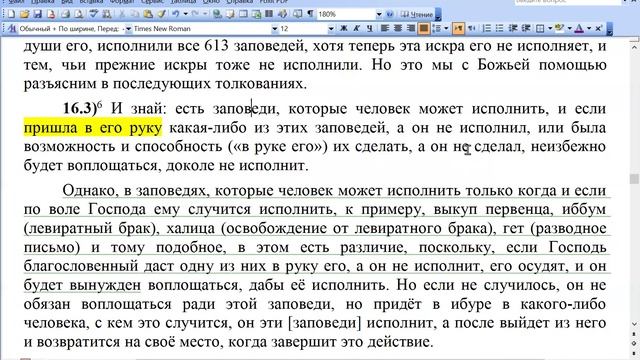The image size is (640, 360).
Task: Toggle paragraph marks display
Action: [311, 14]
